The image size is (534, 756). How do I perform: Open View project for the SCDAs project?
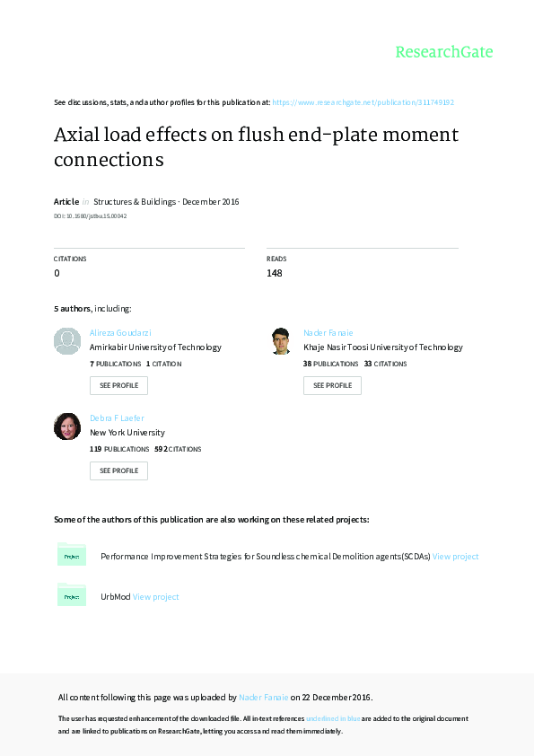tap(456, 555)
